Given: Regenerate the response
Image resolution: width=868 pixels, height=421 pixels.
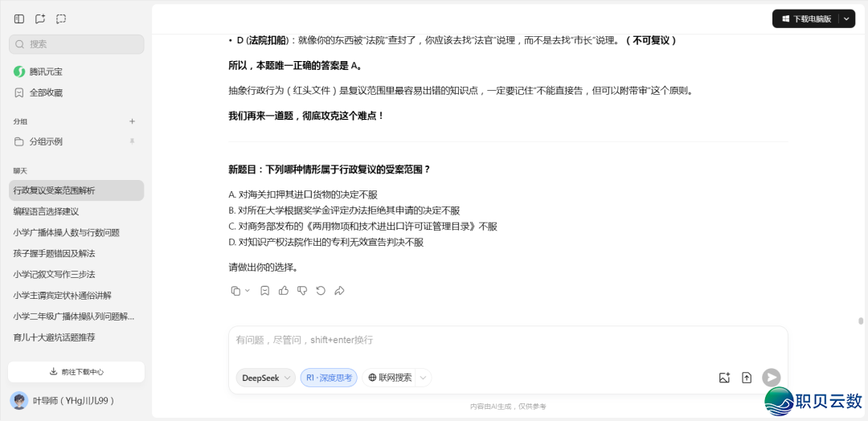Looking at the screenshot, I should tap(321, 290).
